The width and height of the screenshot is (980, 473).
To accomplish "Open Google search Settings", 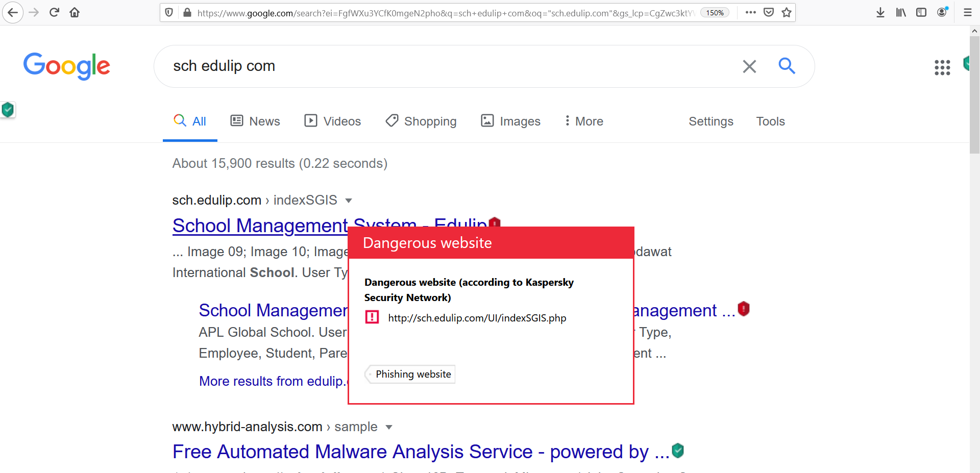I will [x=710, y=121].
